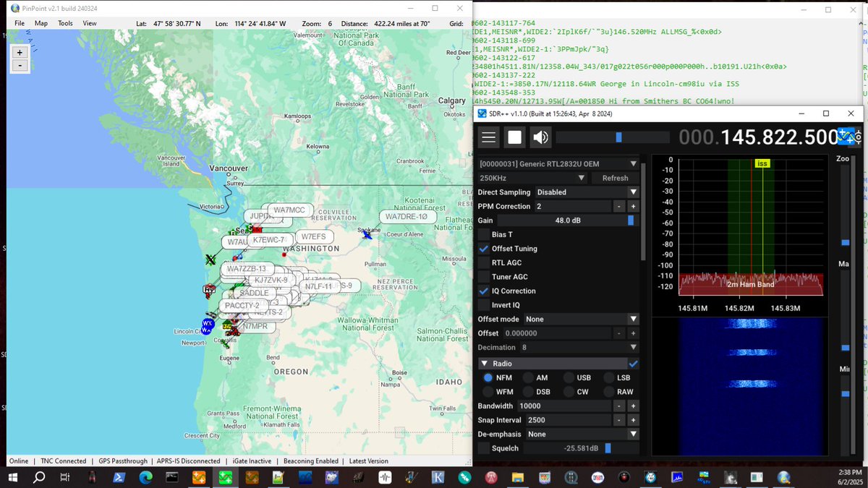Screen dimensions: 868x488
Task: Click the blue WX weather station icon
Action: pos(208,323)
